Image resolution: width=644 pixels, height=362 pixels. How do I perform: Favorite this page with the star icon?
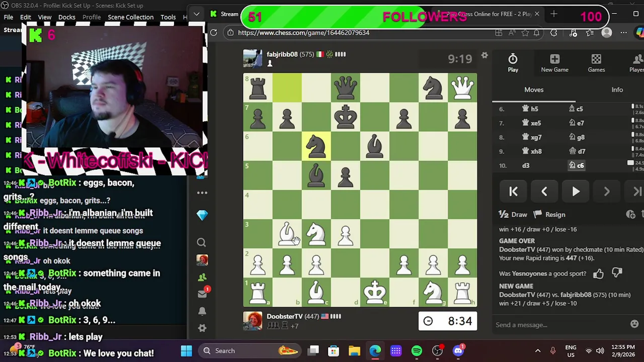pos(525,33)
